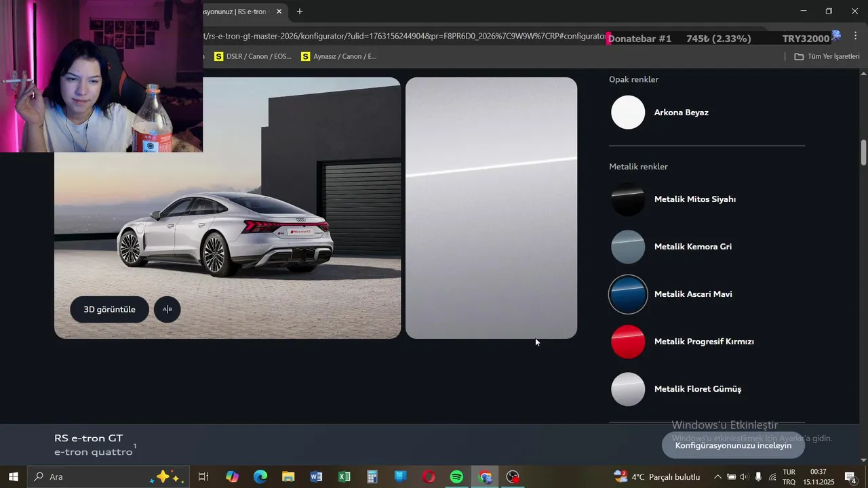Open the Windows Start menu
The image size is (868, 488).
[13, 477]
